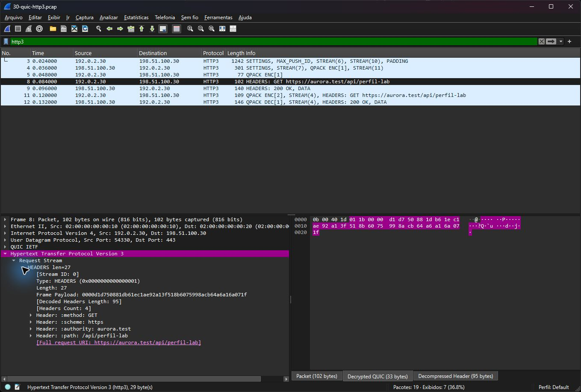Sort by the Protocol column header
The image size is (581, 392).
pos(213,53)
